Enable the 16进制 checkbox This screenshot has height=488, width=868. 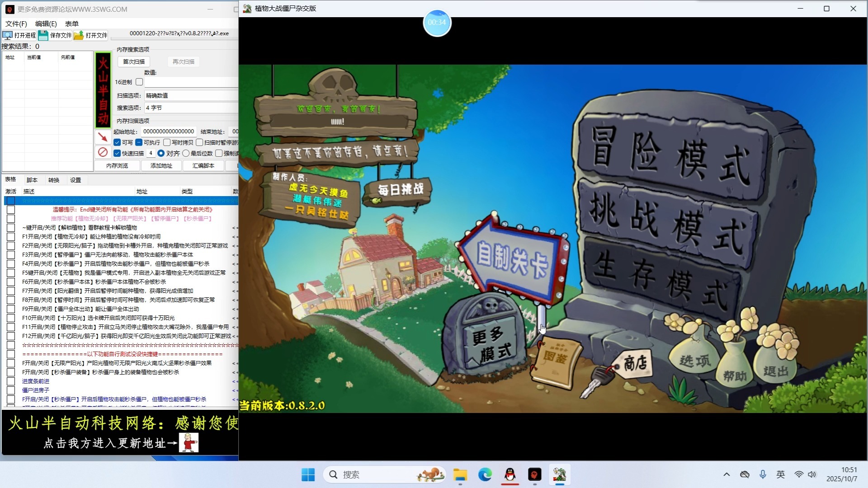click(x=139, y=82)
